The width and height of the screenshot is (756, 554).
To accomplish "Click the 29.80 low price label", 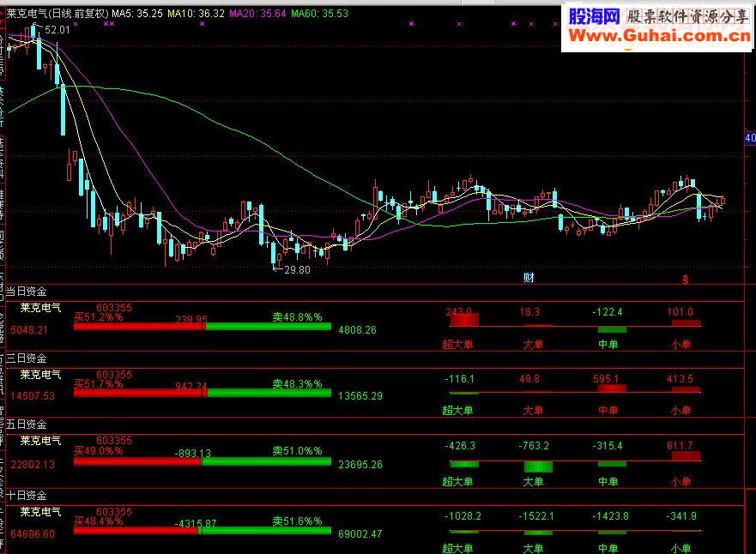I will (x=297, y=270).
